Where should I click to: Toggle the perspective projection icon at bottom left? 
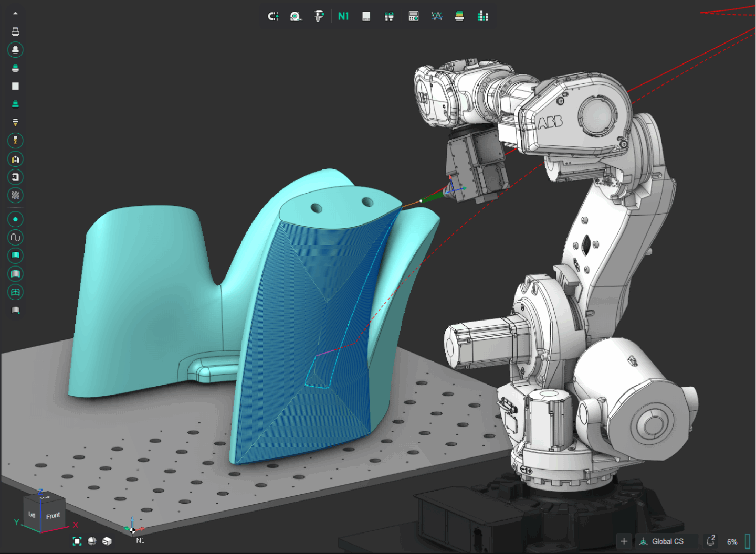(x=107, y=540)
